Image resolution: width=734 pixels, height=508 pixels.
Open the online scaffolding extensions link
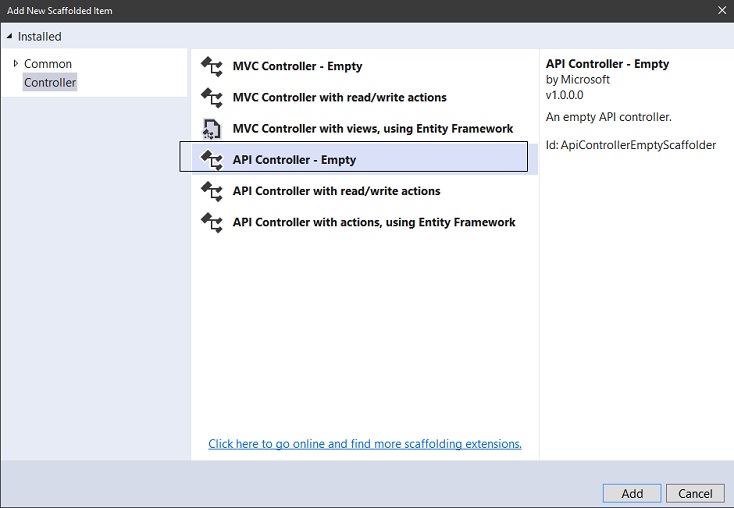(x=365, y=444)
